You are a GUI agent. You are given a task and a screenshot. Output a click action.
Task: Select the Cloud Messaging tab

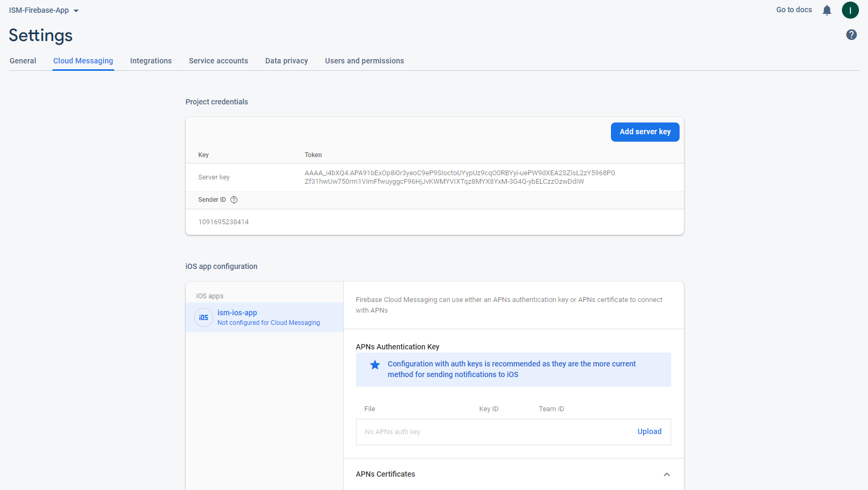(83, 61)
